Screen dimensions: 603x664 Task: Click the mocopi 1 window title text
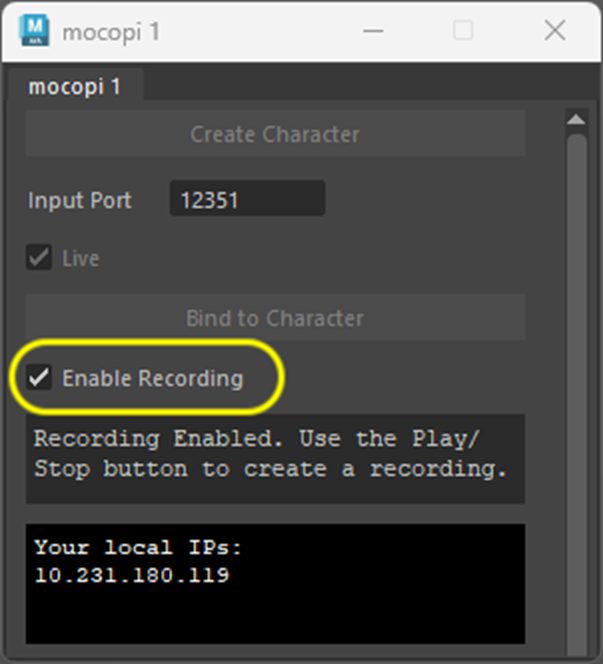click(x=111, y=31)
